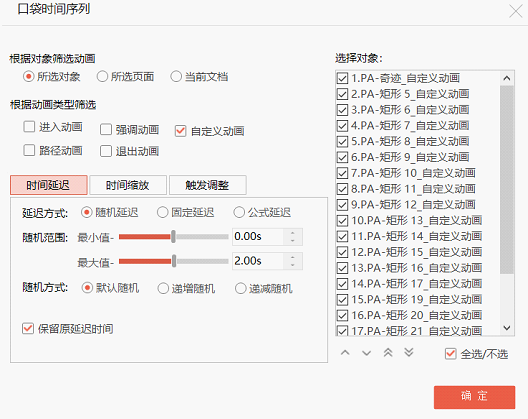Viewport: 528px width, 419px height.
Task: Uncheck 5.PA-矩形 8_自定义动画 item
Action: pos(342,141)
